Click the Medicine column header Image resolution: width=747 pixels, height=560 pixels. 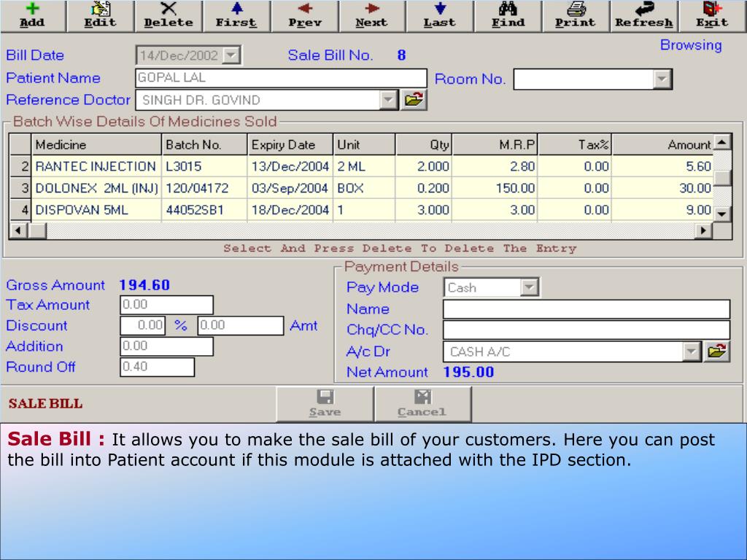97,145
